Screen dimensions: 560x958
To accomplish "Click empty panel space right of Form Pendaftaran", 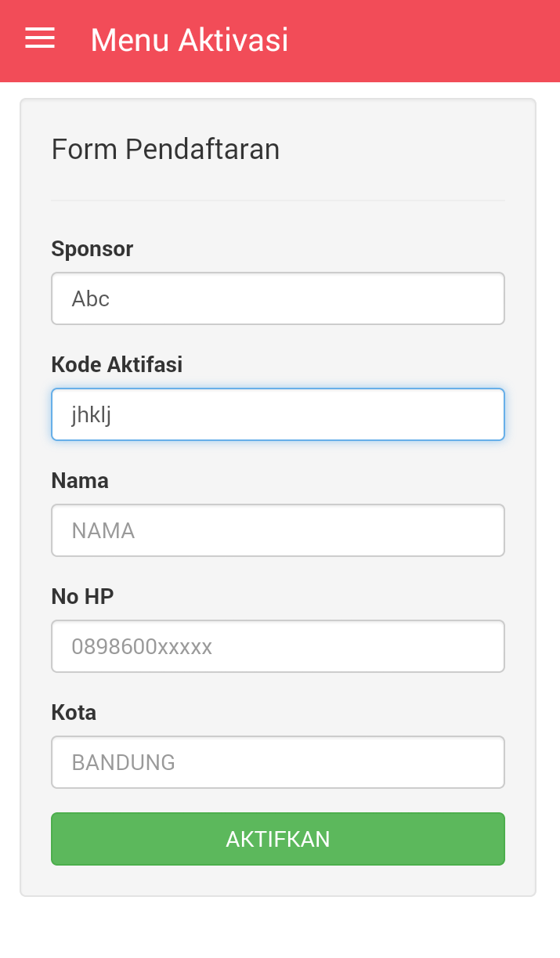I will click(x=407, y=149).
